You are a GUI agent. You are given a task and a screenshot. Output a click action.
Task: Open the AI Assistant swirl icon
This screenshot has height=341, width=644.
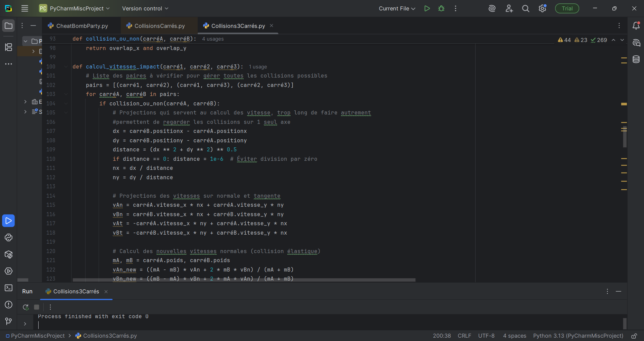tap(492, 8)
